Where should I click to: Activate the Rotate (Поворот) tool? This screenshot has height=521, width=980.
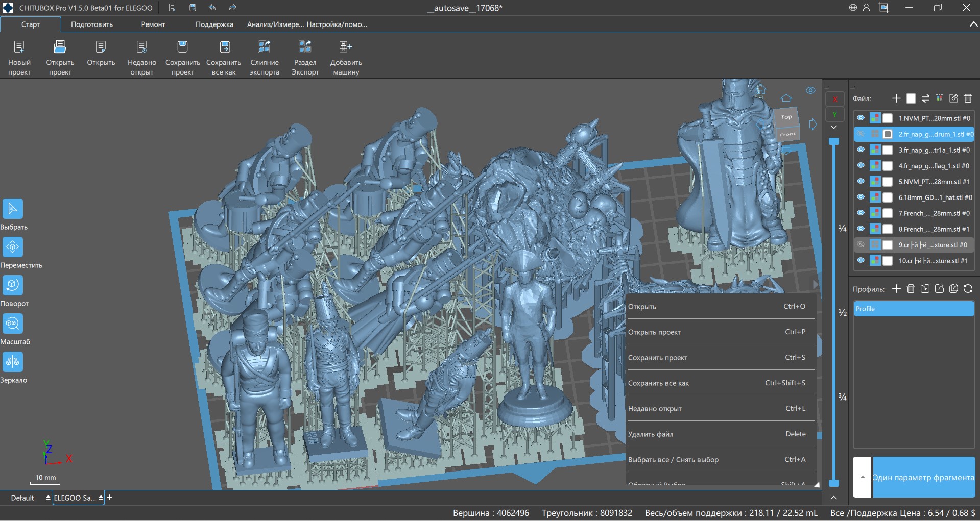pyautogui.click(x=13, y=285)
